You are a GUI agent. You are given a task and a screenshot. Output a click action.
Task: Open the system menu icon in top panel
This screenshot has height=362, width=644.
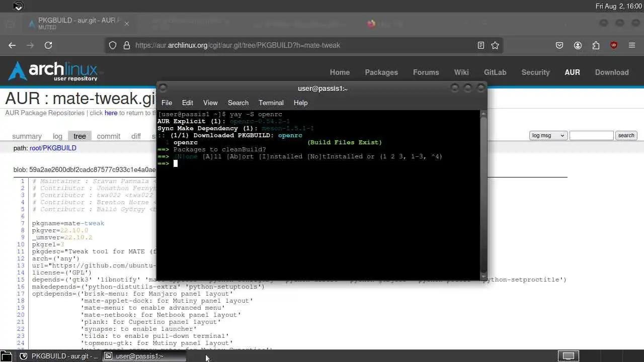tap(18, 7)
